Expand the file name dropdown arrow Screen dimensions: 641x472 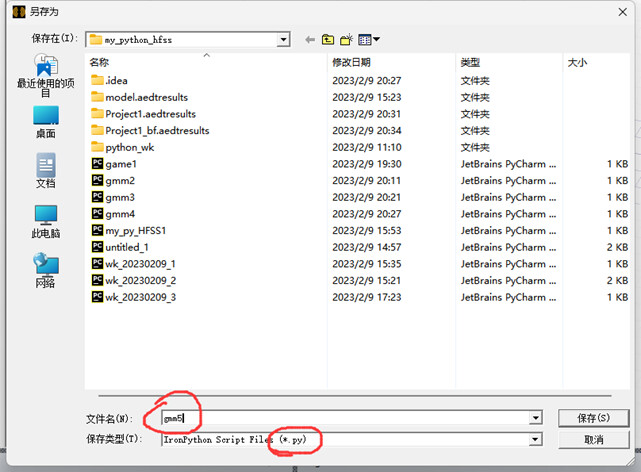(x=536, y=418)
